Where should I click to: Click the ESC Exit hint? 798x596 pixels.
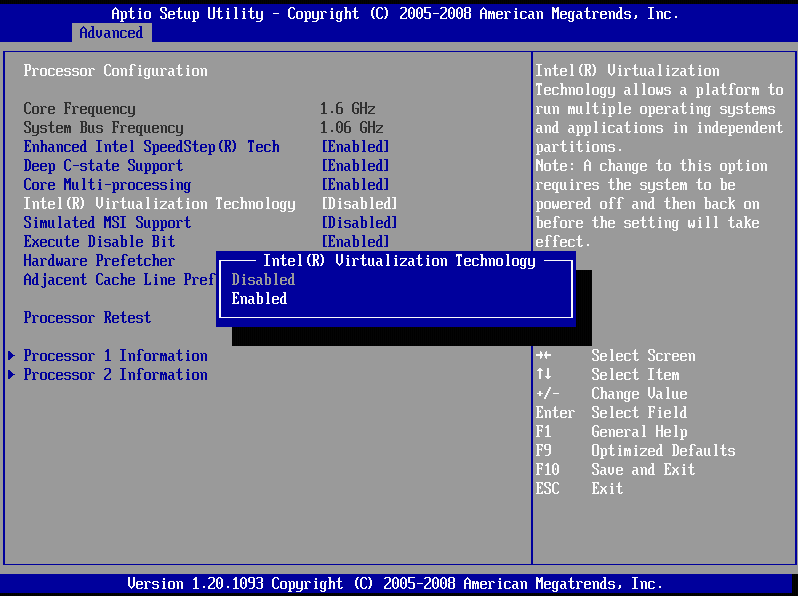(x=580, y=489)
